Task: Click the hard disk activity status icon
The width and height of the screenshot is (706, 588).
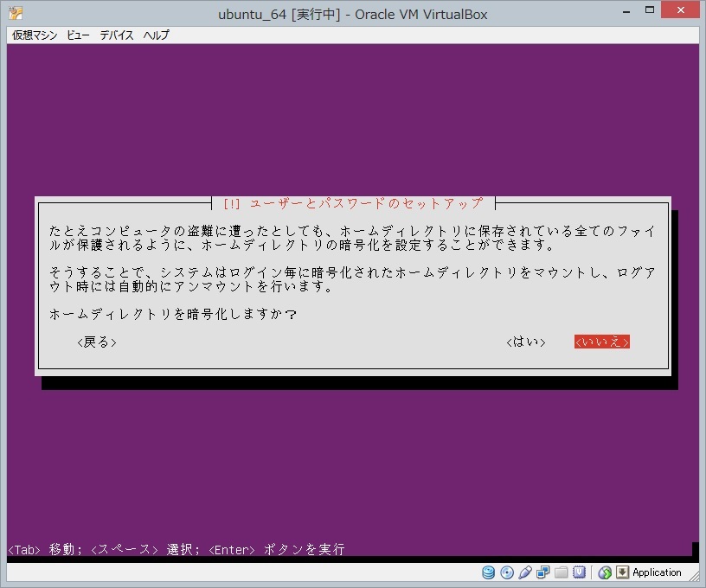Action: (x=488, y=572)
